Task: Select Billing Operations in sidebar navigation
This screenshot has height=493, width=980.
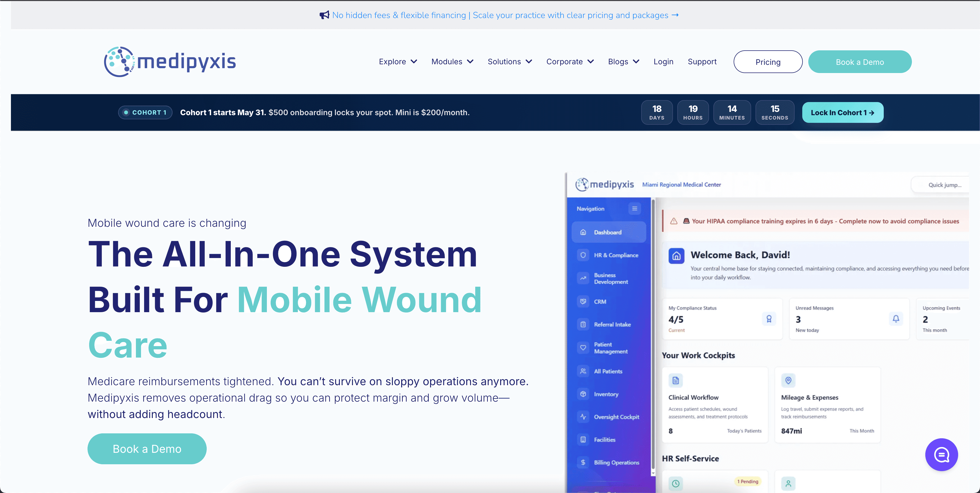Action: pyautogui.click(x=609, y=463)
